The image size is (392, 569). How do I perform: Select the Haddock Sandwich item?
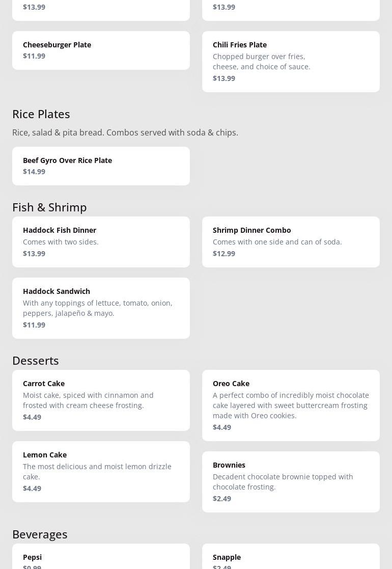(101, 308)
